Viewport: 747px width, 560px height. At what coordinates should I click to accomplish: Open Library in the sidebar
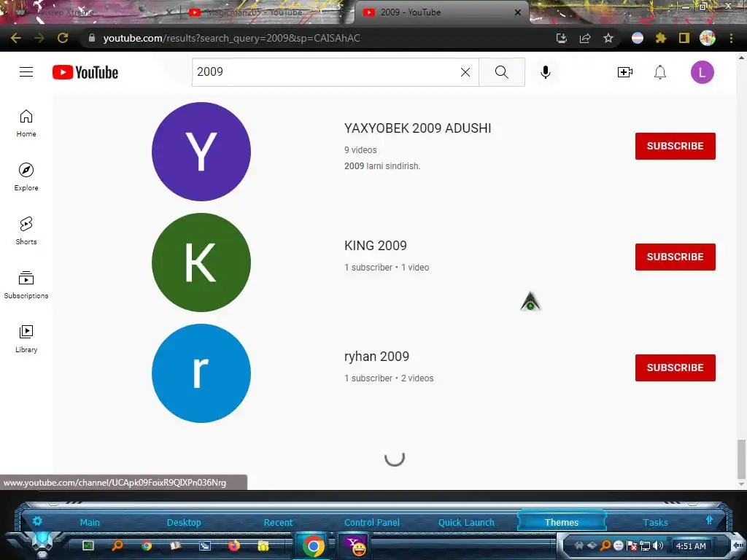[26, 338]
